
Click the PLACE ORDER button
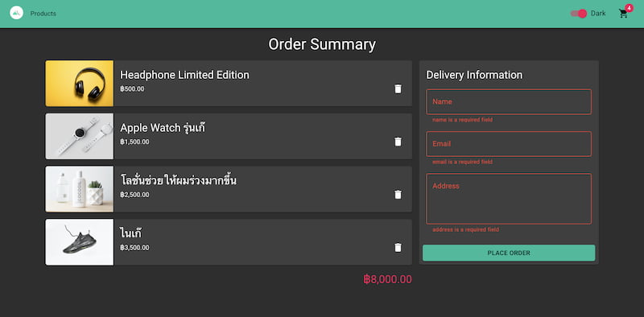[509, 253]
